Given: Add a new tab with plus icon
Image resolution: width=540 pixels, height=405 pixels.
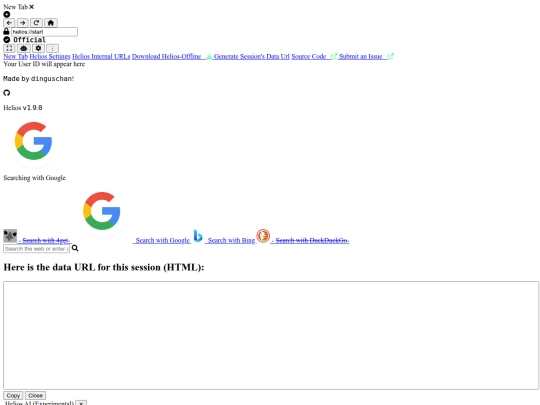Looking at the screenshot, I should (x=7, y=14).
